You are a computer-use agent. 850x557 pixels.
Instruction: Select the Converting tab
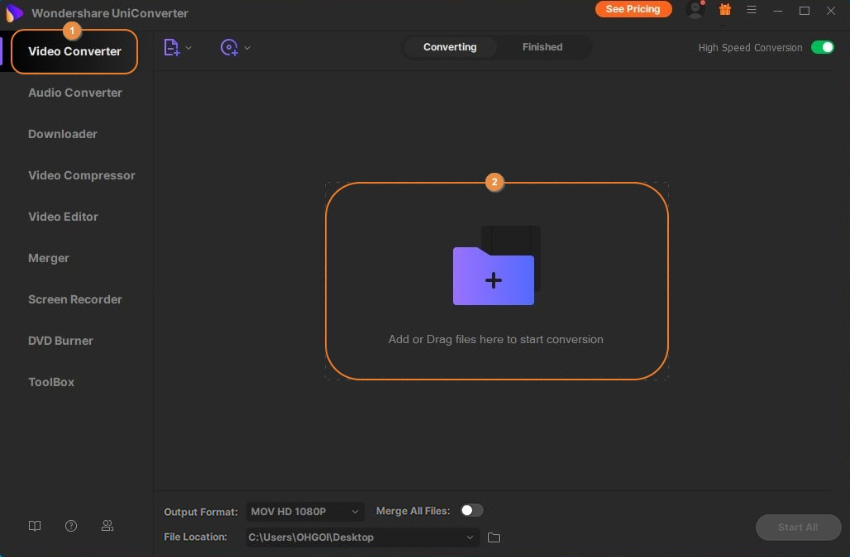click(450, 47)
